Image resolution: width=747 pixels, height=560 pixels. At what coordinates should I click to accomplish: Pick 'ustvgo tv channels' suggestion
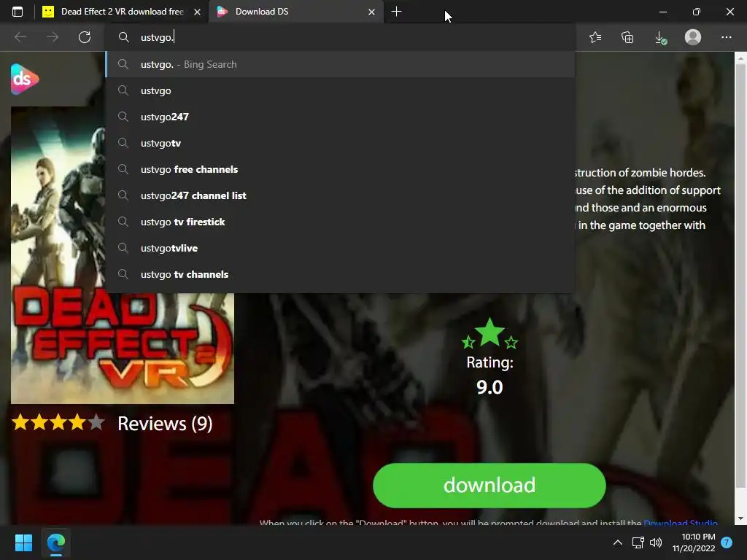(340, 274)
